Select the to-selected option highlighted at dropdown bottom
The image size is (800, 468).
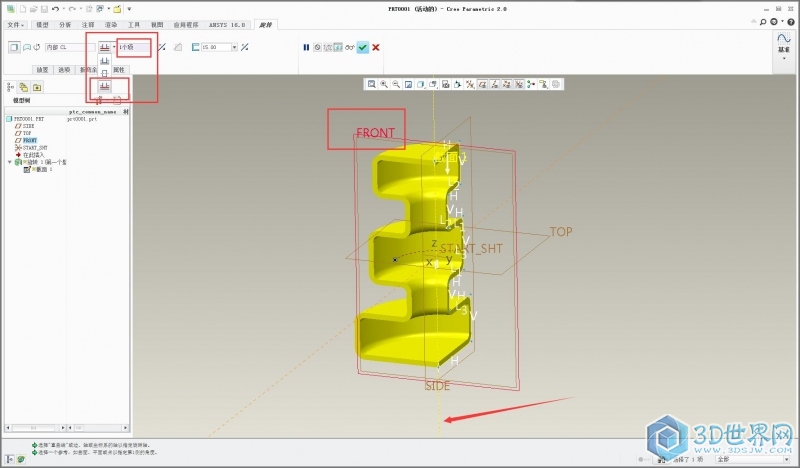click(105, 87)
